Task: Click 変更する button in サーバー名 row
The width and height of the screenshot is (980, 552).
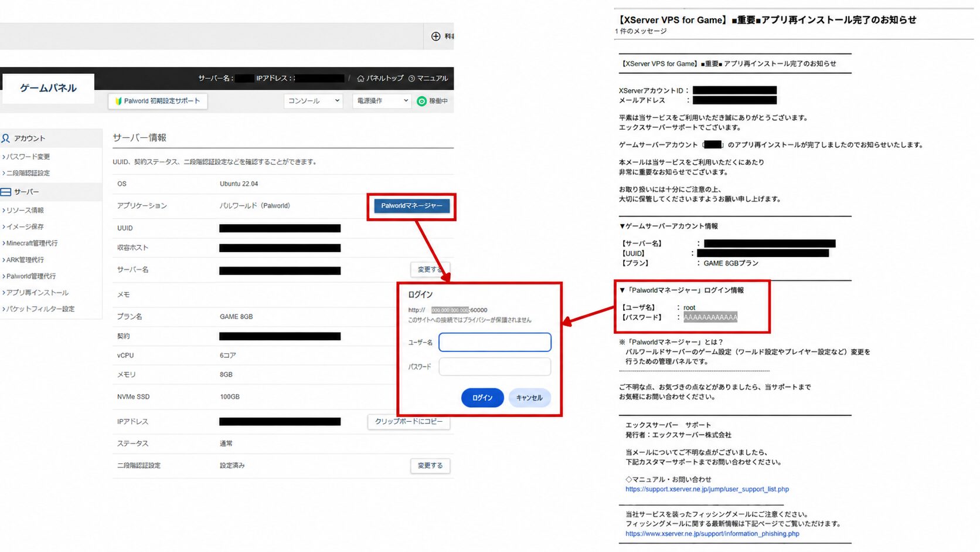Action: click(x=430, y=270)
